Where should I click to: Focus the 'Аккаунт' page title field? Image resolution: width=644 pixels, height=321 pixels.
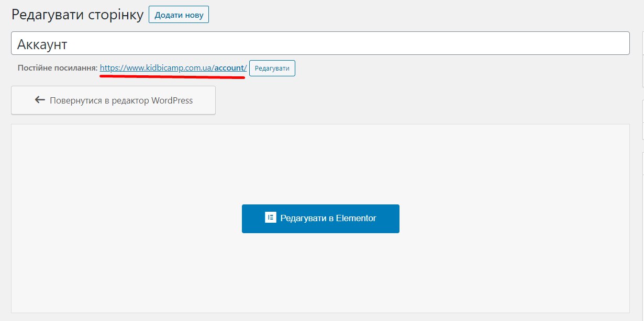click(320, 43)
